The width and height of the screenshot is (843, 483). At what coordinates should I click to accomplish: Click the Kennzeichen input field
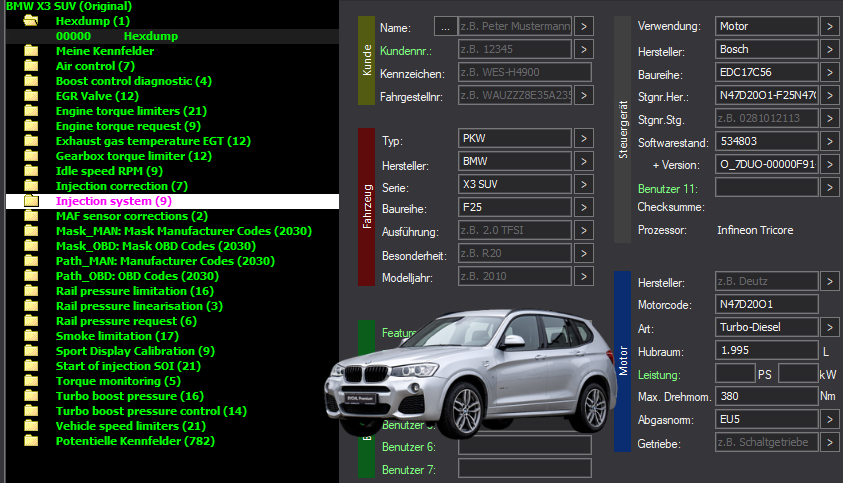(525, 73)
